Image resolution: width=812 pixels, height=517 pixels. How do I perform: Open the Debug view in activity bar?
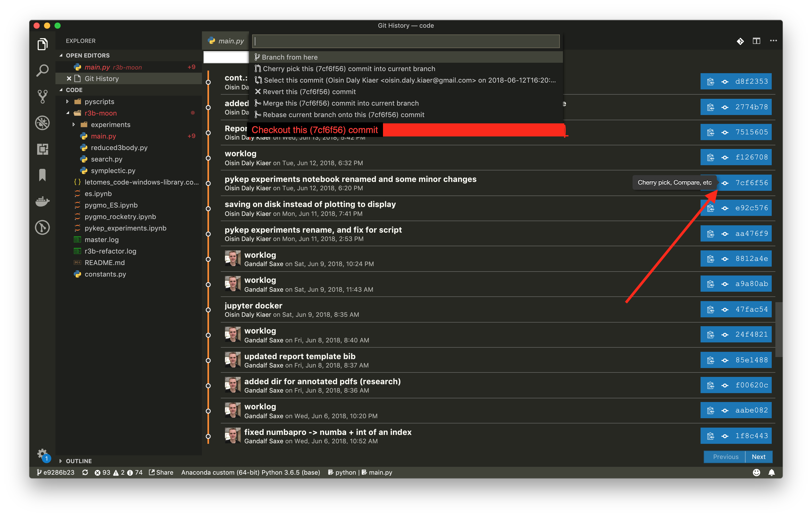[42, 123]
